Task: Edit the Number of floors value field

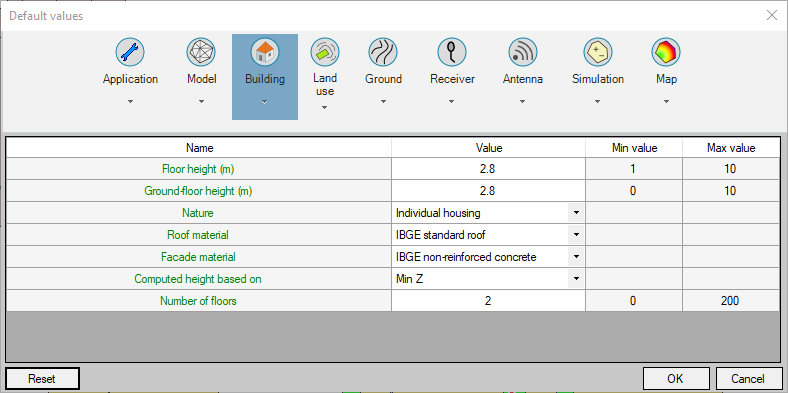Action: [488, 301]
